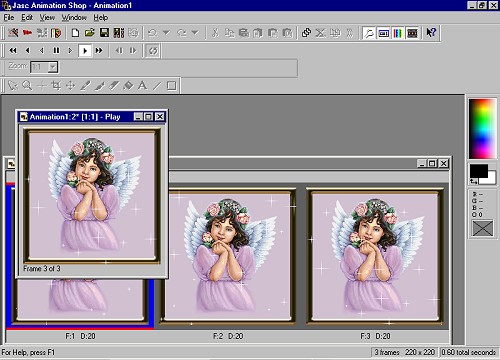
Task: Select the Line drawing tool
Action: click(x=157, y=86)
